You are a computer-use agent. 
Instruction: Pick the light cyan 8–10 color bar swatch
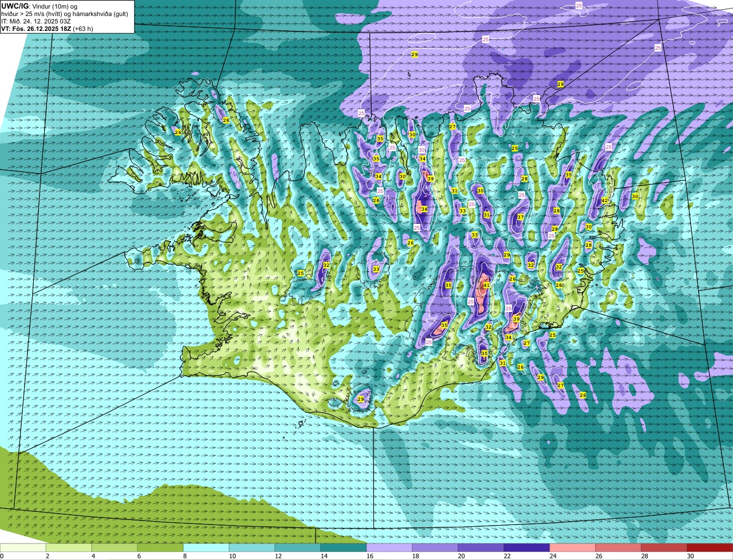206,547
